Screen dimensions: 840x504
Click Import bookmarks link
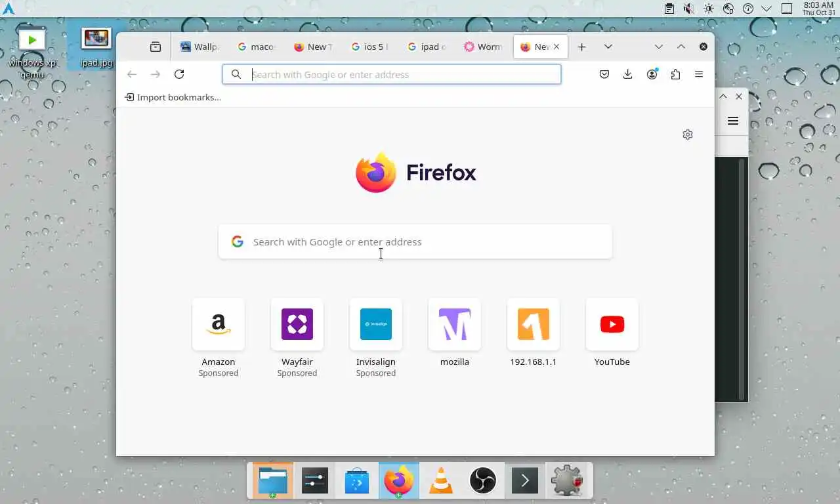(x=173, y=97)
